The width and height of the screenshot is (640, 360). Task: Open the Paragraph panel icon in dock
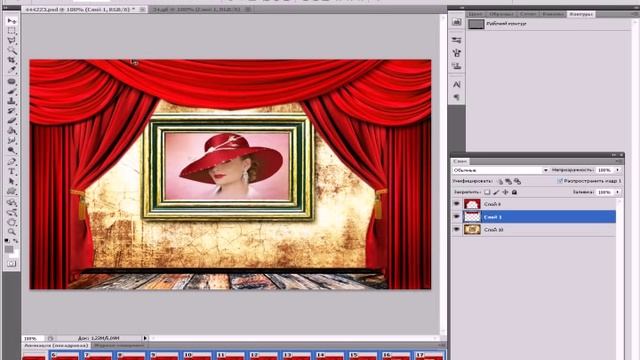457,97
